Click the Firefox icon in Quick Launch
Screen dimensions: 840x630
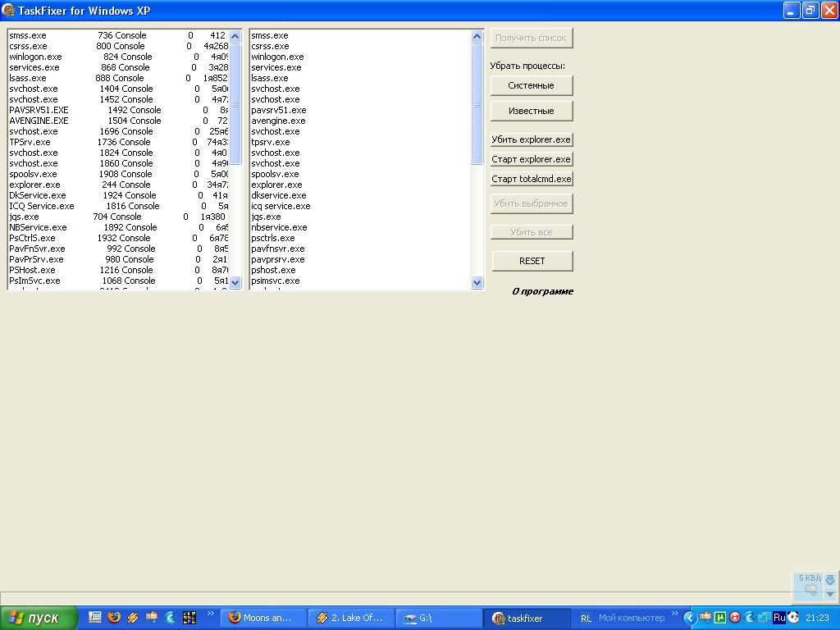pyautogui.click(x=114, y=618)
